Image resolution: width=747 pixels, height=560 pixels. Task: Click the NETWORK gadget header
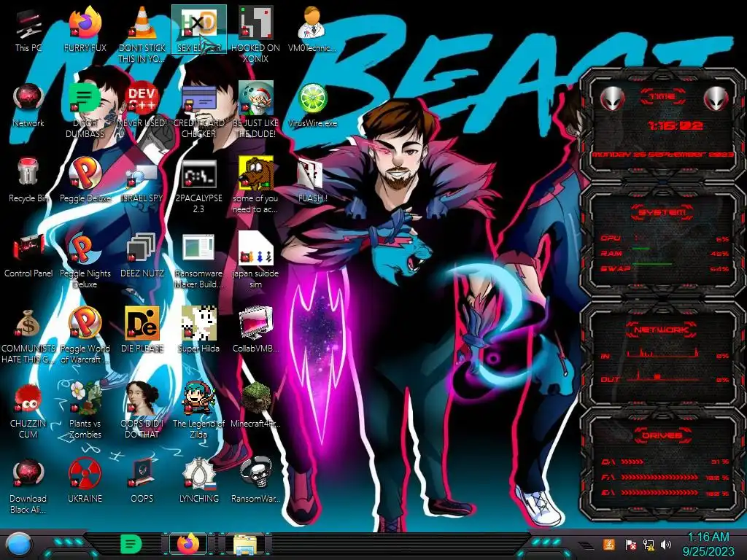click(662, 330)
